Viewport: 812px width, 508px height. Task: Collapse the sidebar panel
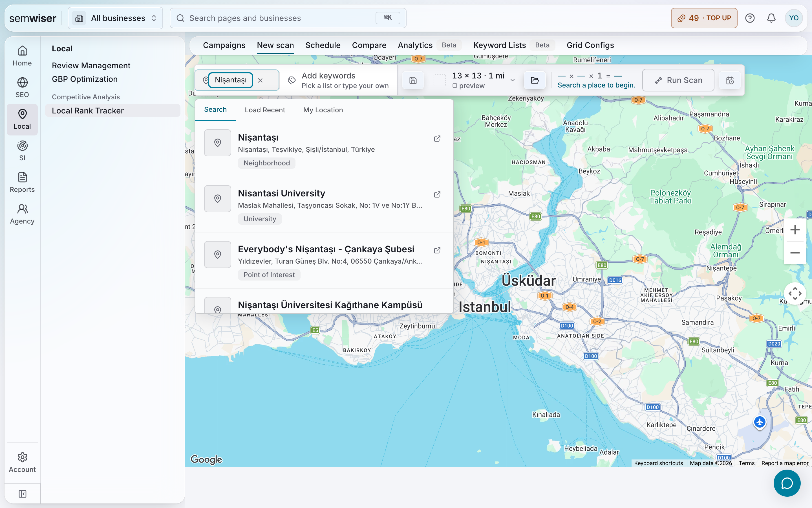point(22,494)
